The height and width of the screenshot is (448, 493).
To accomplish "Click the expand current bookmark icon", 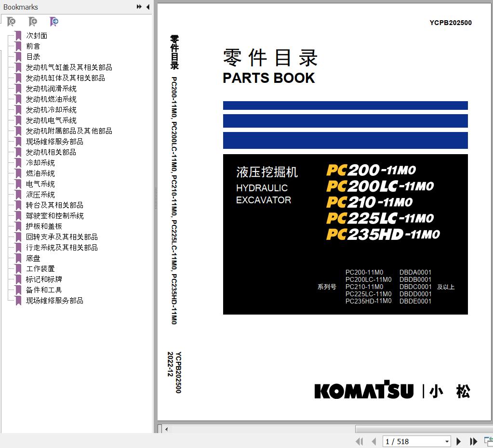I will 54,22.
